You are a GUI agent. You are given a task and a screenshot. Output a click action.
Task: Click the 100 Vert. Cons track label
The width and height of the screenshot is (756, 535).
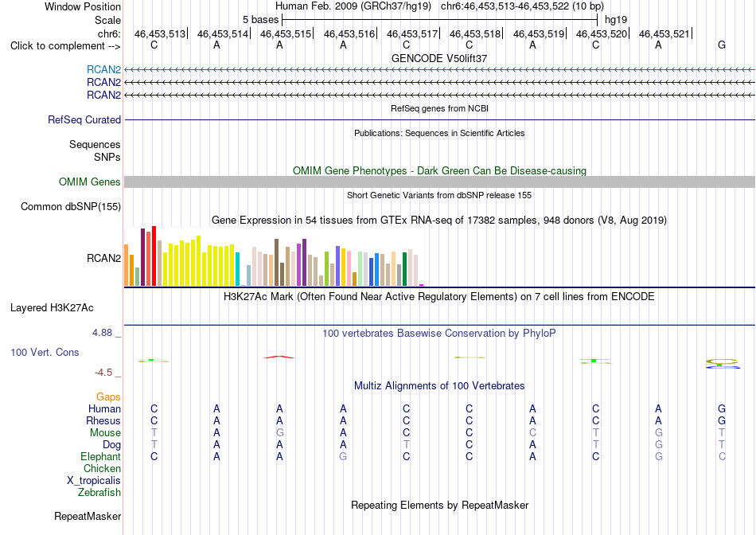tap(45, 352)
